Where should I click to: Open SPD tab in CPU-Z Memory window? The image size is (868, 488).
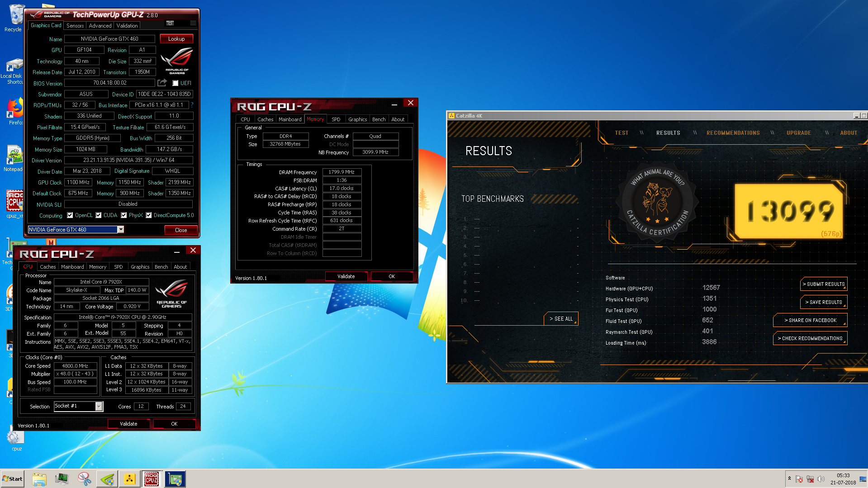coord(336,119)
